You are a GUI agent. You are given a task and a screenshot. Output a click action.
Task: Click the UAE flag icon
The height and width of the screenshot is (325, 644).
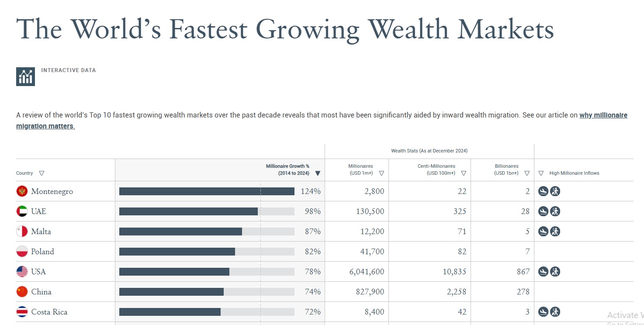tap(22, 211)
